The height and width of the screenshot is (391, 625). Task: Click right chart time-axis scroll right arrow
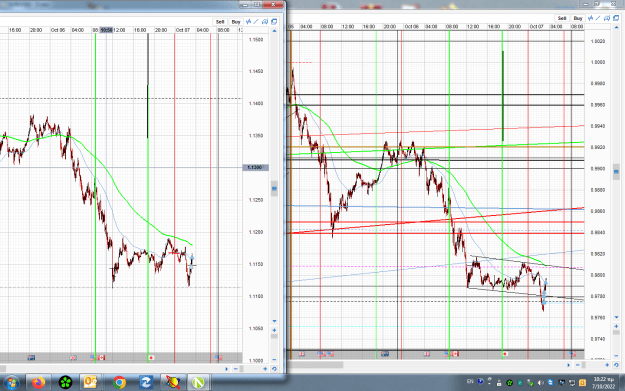click(568, 365)
